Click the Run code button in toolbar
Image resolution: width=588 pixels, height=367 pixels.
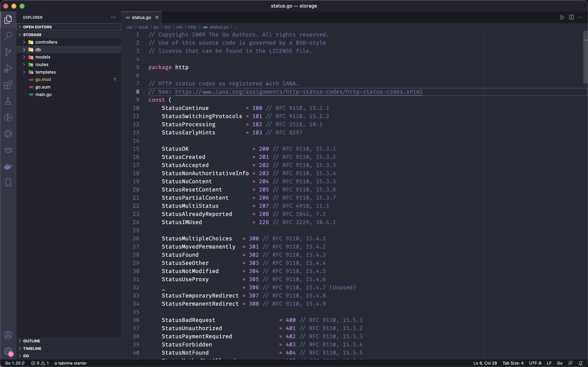[x=562, y=17]
